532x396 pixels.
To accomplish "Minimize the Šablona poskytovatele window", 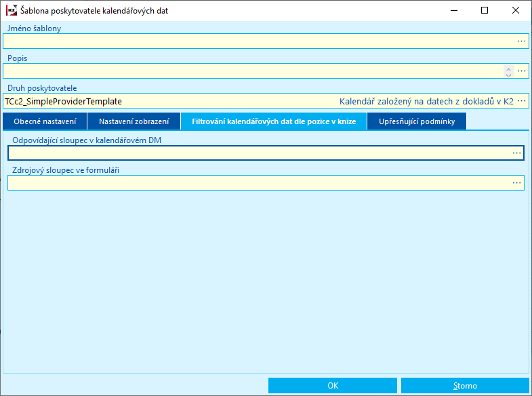I will (454, 11).
